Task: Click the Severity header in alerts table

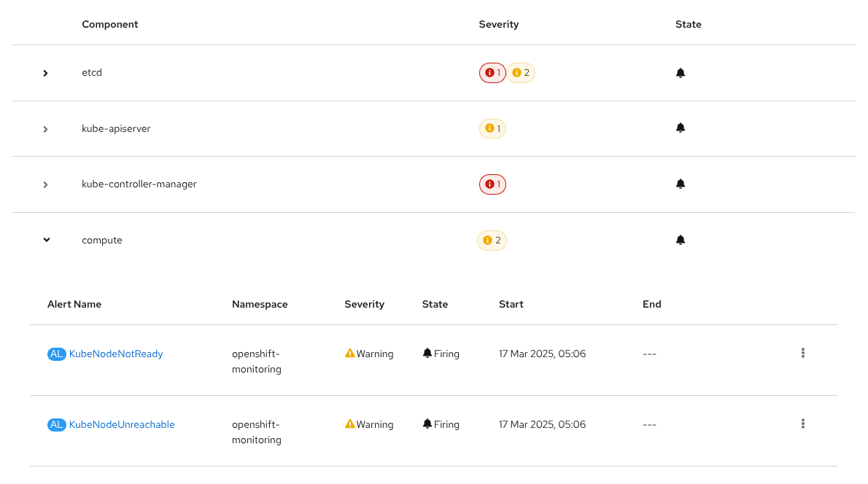Action: (x=364, y=304)
